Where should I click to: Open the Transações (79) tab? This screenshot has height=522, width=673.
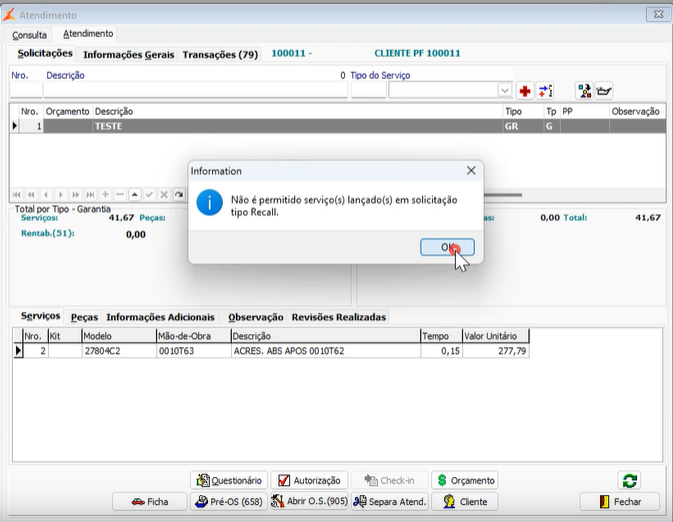[220, 55]
